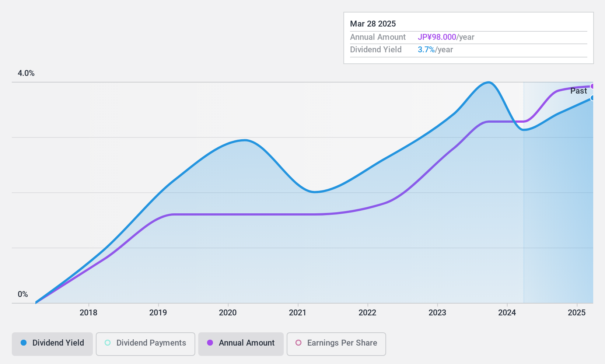Screen dimensions: 605x364
Task: Toggle the Dividend Yield series
Action: [x=52, y=344]
